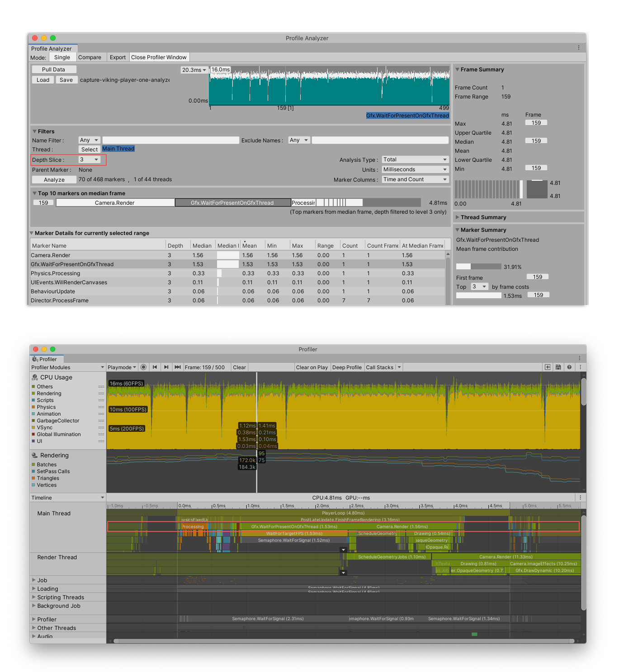Click the save profiler data icon
619x672 pixels.
point(558,367)
